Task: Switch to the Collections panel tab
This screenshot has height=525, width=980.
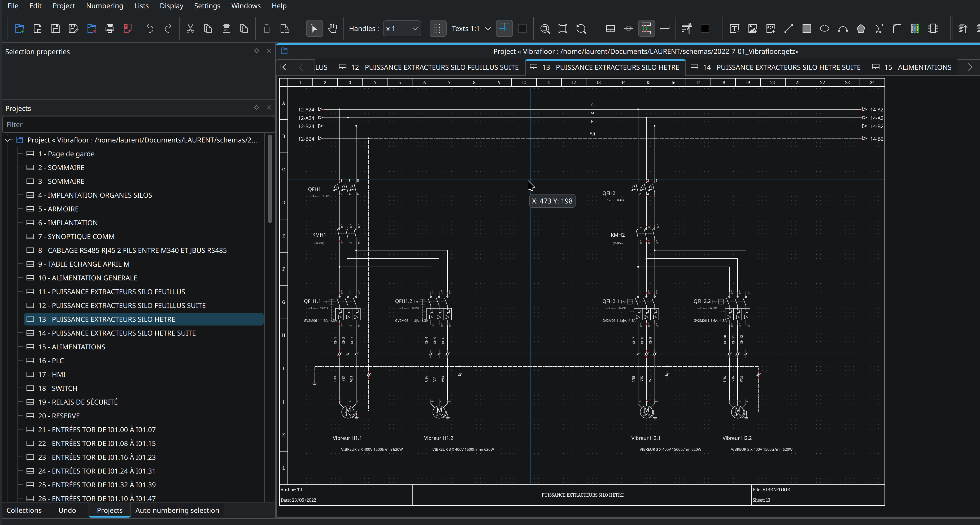Action: pyautogui.click(x=24, y=510)
